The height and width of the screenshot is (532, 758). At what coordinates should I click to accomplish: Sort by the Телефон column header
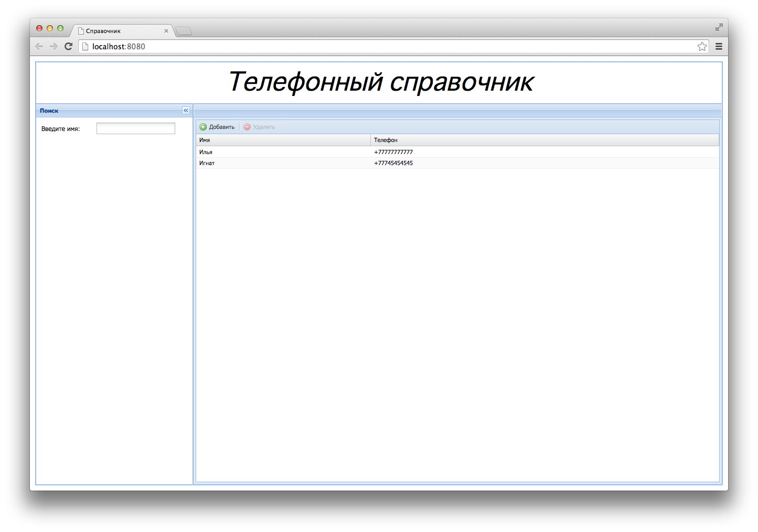(545, 140)
